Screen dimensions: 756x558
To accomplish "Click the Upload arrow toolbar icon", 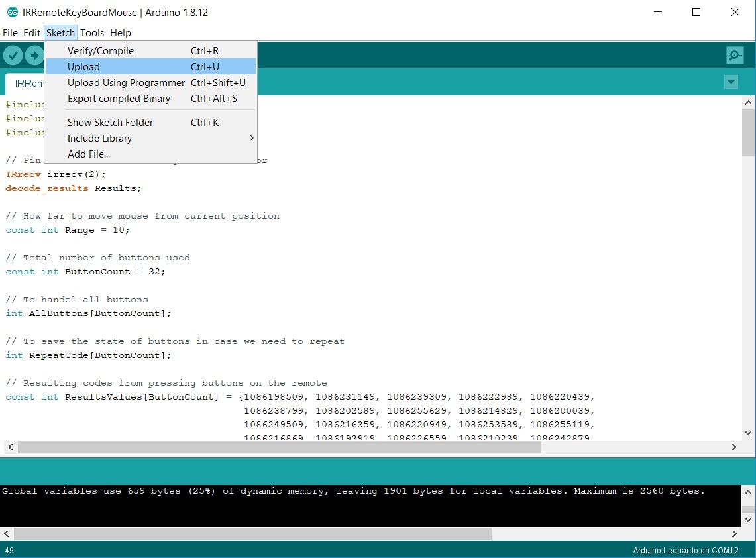I will [34, 56].
